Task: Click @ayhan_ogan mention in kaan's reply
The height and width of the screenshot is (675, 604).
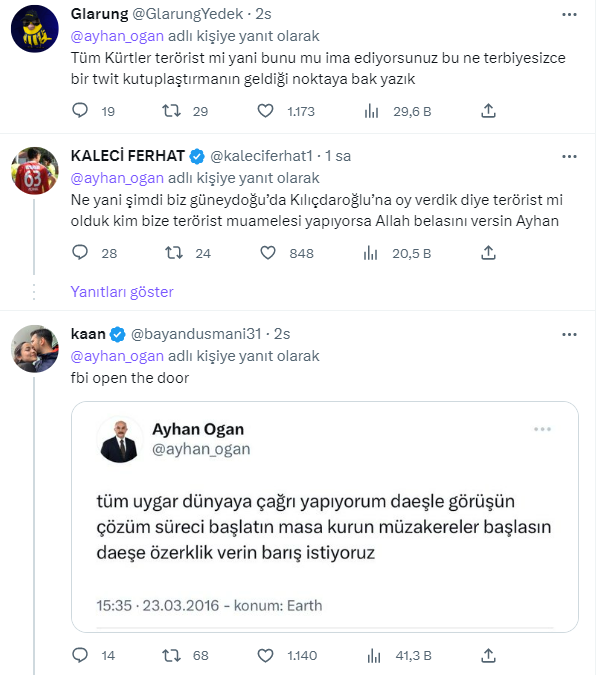Action: [117, 355]
